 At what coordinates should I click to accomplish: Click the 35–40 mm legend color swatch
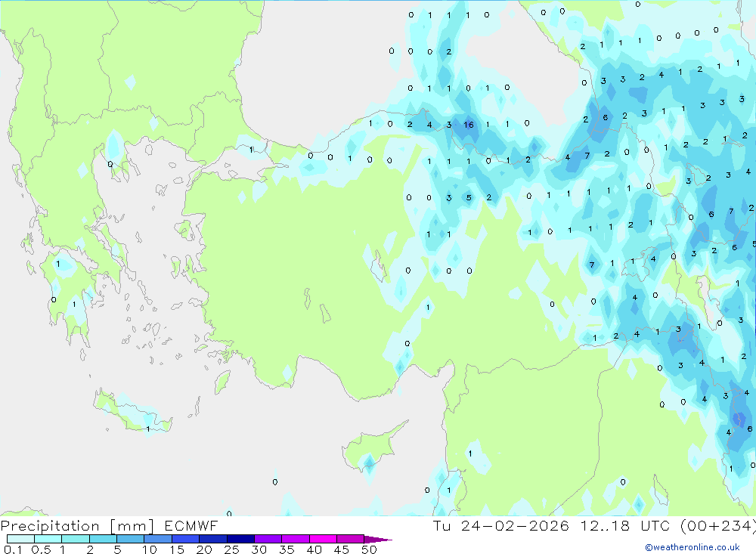point(296,539)
